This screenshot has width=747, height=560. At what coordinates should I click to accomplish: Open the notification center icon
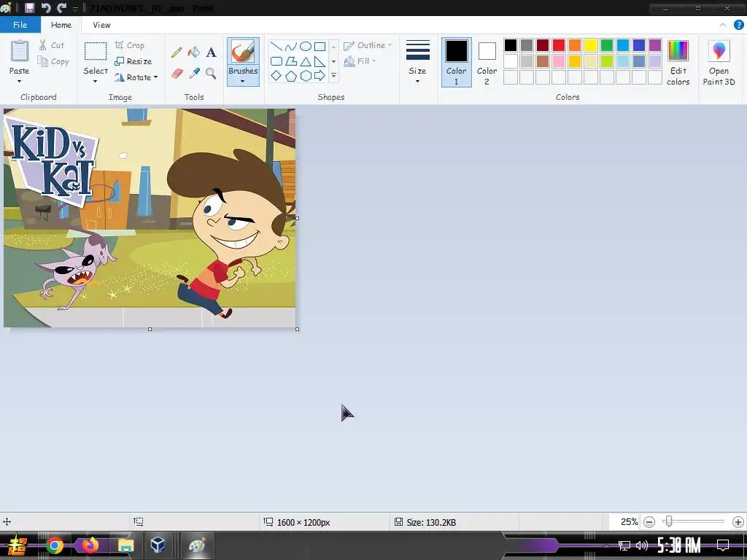723,545
